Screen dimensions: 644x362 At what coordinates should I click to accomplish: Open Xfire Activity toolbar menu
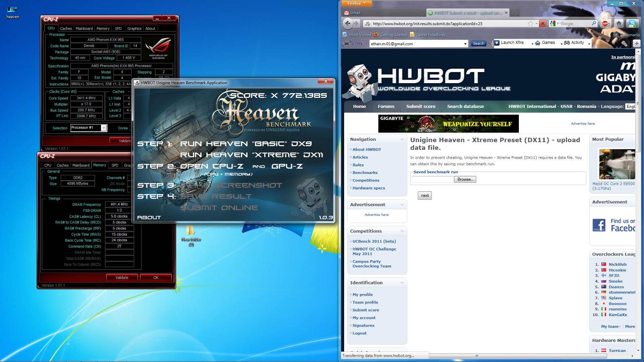[574, 43]
